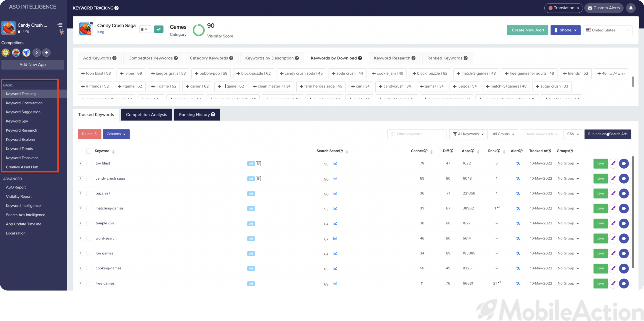Click the add competitor plus icon
Viewport: 644px width, 321px height.
(46, 53)
